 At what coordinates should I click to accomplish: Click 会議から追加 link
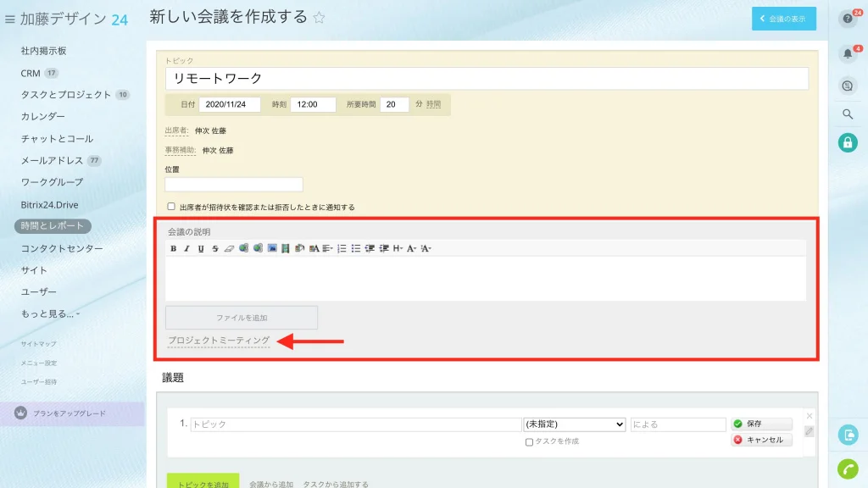tap(270, 484)
